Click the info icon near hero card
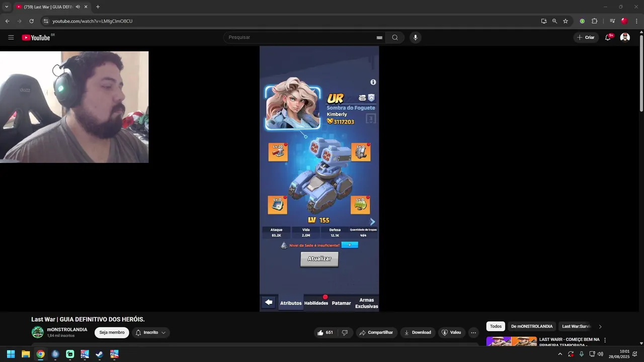The image size is (644, 362). tap(373, 82)
